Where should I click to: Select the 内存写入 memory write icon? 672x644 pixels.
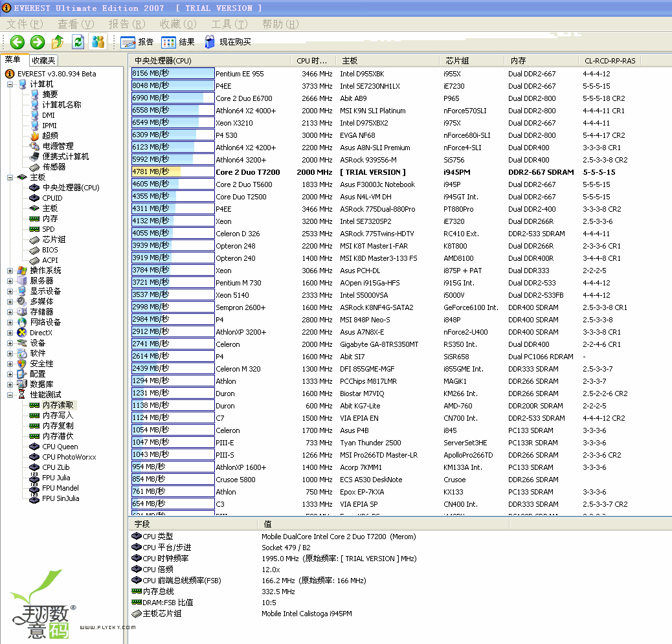(x=34, y=416)
